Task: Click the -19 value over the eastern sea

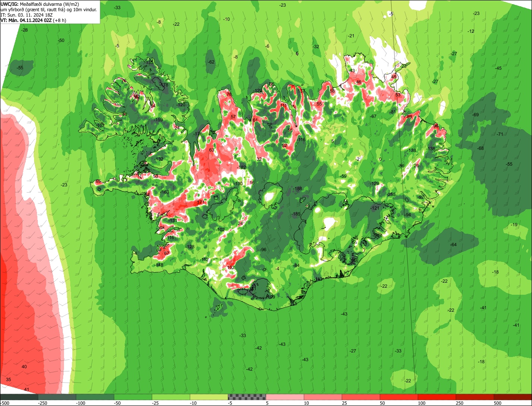Action: [x=515, y=225]
